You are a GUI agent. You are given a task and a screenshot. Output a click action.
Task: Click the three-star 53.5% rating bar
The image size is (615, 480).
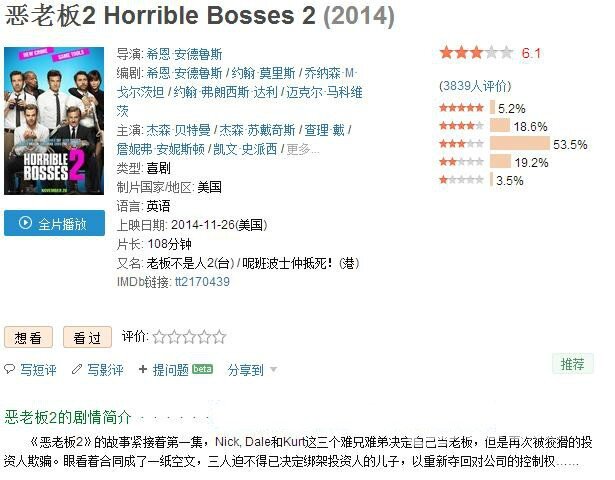[x=520, y=144]
